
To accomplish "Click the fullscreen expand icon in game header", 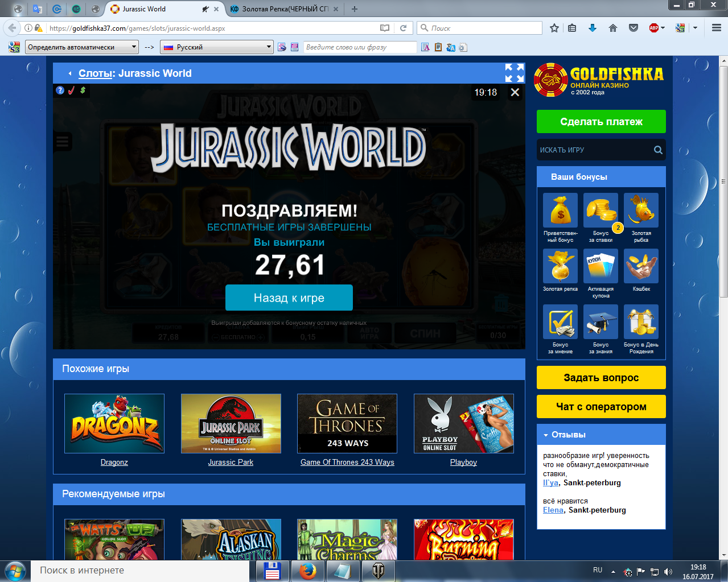I will (515, 73).
